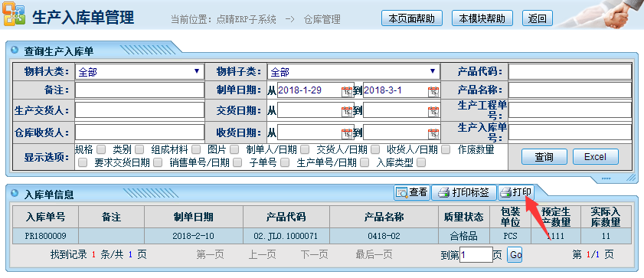The height and width of the screenshot is (278, 644).
Task: Click the 返回 back button
Action: (x=538, y=18)
